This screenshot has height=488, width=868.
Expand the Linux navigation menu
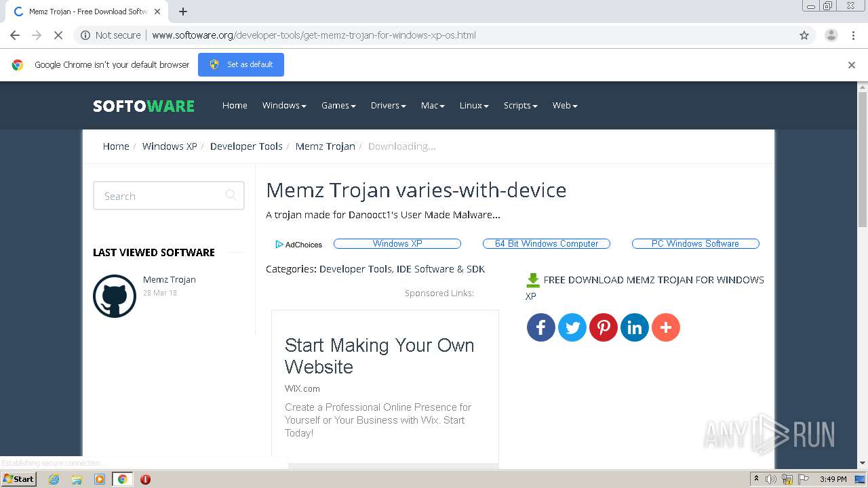[474, 105]
